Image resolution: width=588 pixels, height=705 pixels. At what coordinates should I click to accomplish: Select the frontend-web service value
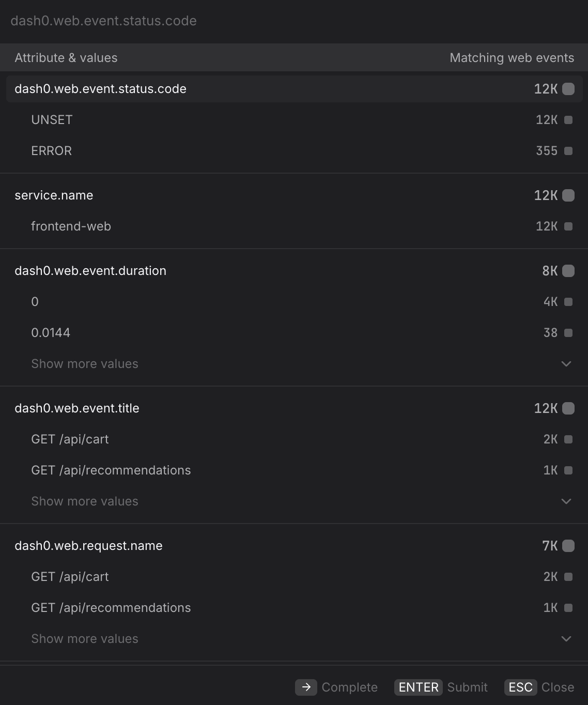[71, 226]
